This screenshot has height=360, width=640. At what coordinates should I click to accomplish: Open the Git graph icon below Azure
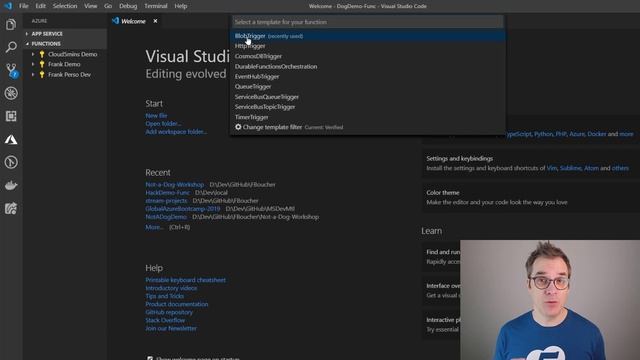(x=11, y=162)
